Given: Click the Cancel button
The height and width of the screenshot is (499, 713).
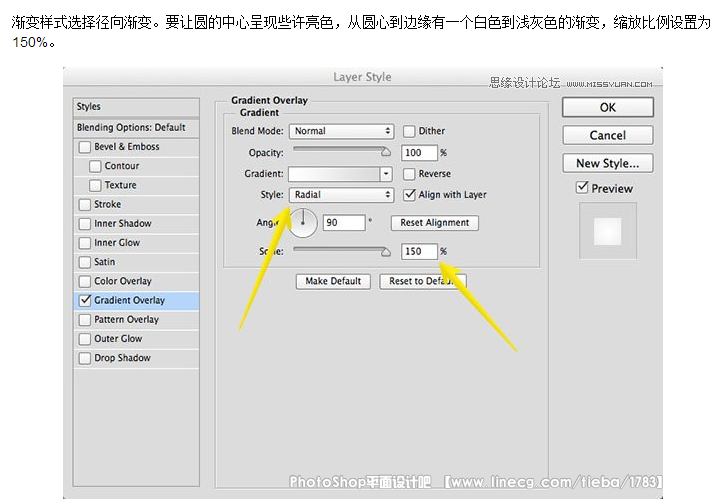Looking at the screenshot, I should coord(607,135).
